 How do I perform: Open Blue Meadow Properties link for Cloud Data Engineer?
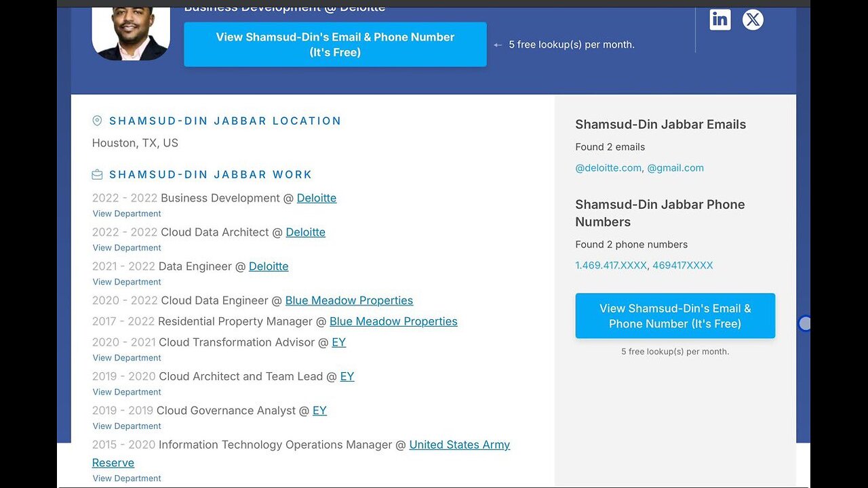point(349,300)
